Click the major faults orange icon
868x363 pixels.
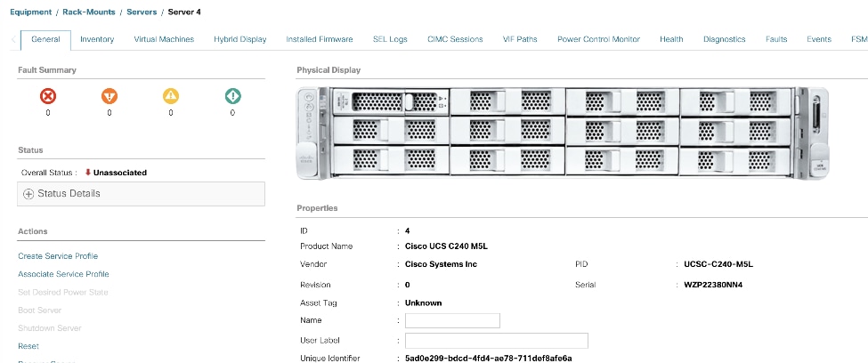[110, 96]
